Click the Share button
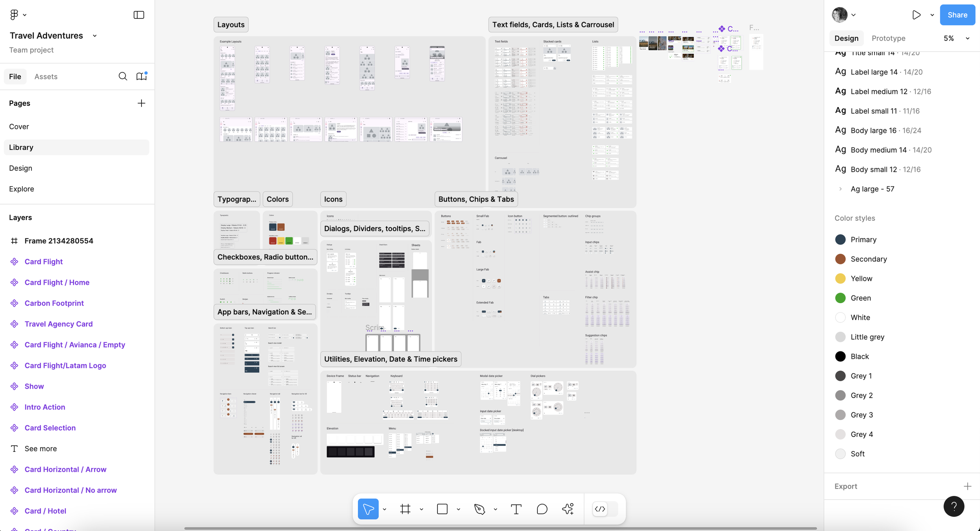Screen dimensions: 980x531 tap(957, 15)
